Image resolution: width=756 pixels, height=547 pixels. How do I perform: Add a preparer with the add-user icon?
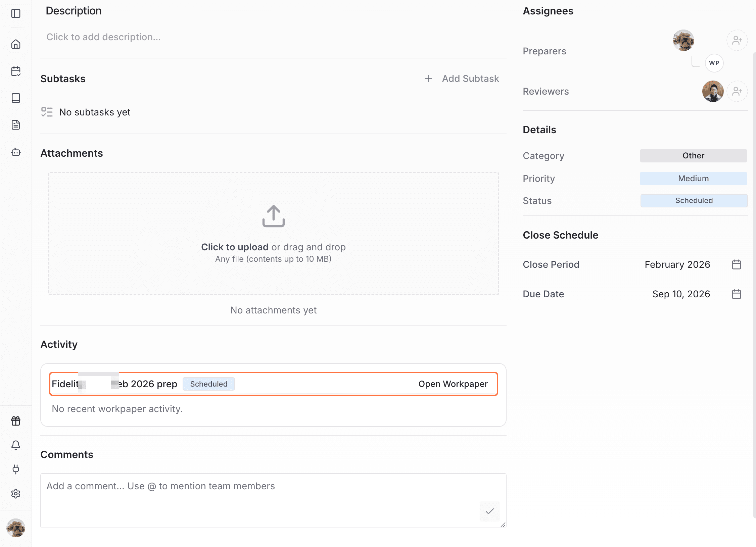[737, 40]
